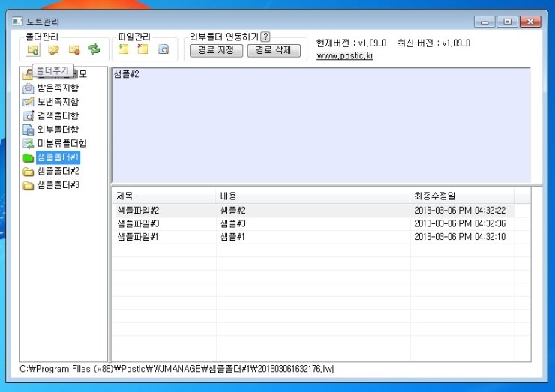Select the 받은쪽지함 folder
Image resolution: width=555 pixels, height=392 pixels.
(58, 88)
